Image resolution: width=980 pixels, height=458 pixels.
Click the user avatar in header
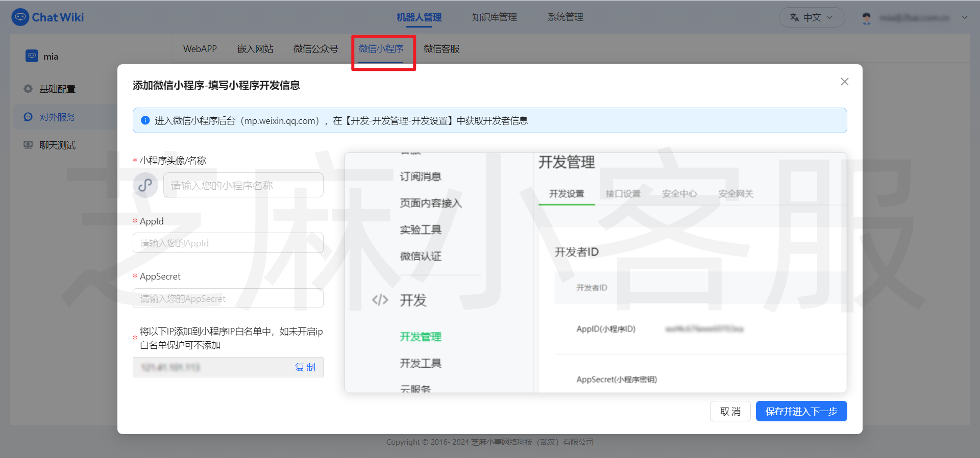point(867,18)
